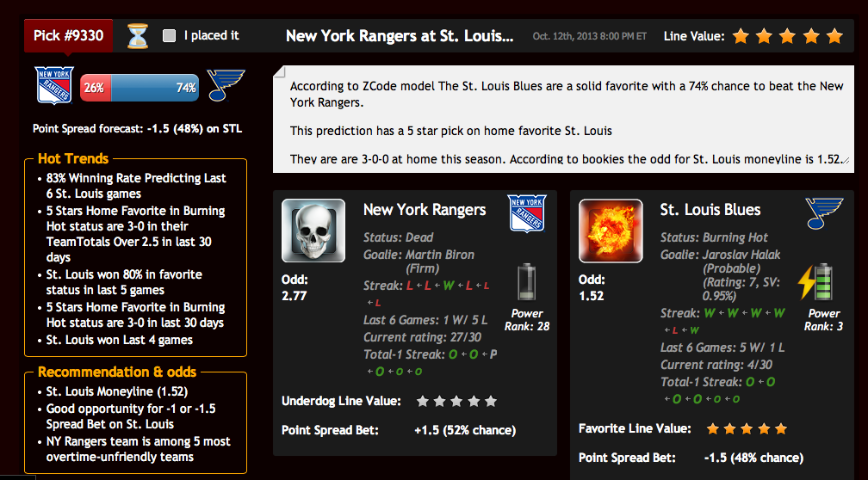Click the hourglass pending icon

(x=137, y=36)
